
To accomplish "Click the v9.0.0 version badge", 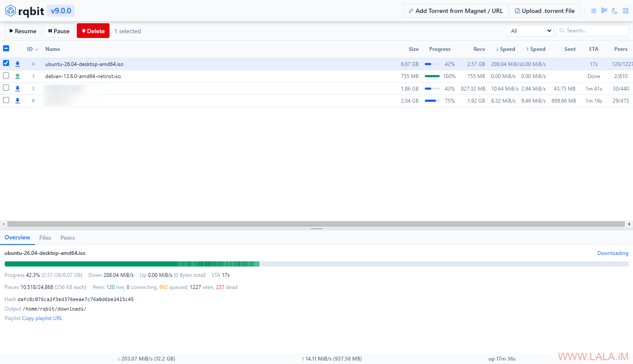I will click(61, 11).
